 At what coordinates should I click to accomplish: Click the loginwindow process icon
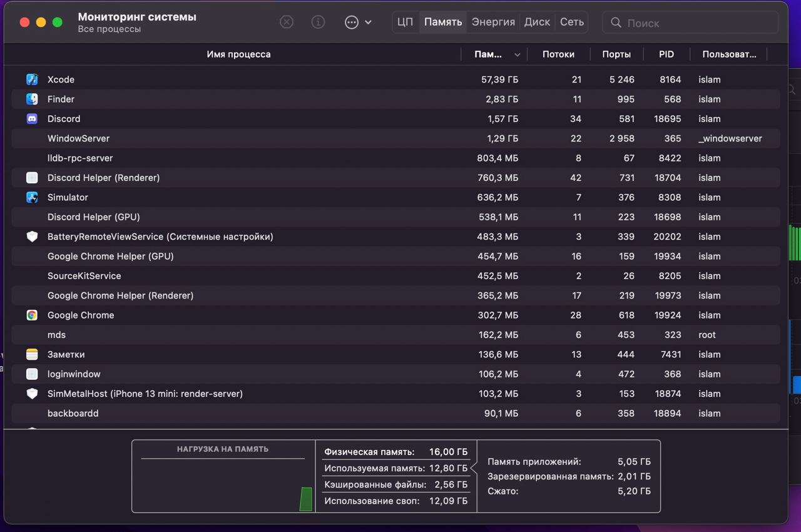coord(32,374)
